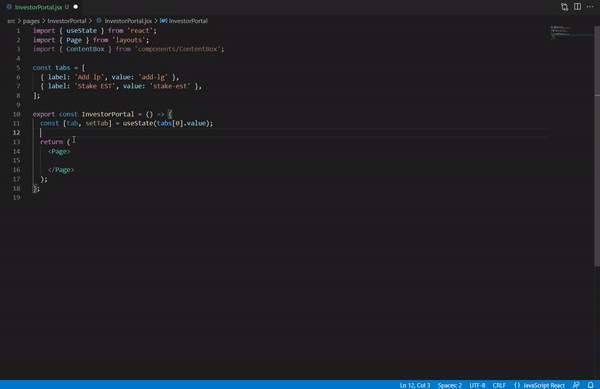This screenshot has width=600, height=389.
Task: Click 'useState' in the react import
Action: point(81,31)
